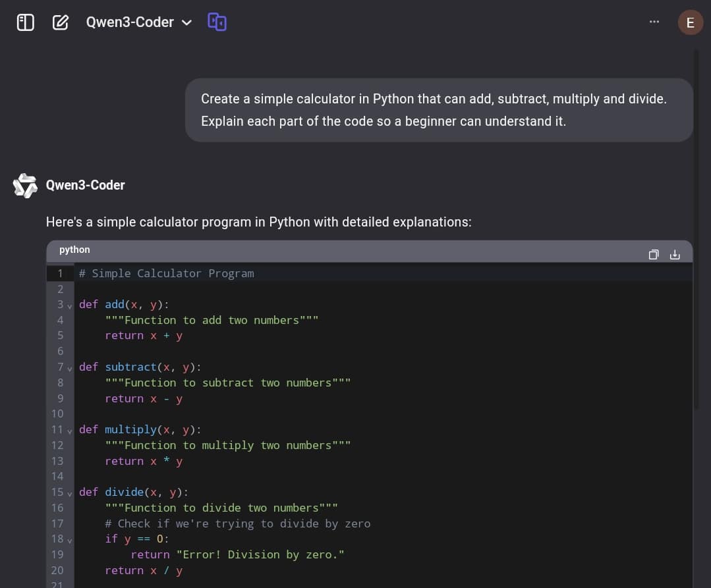Image resolution: width=711 pixels, height=588 pixels.
Task: Click the intro sentence about detailed explanations
Action: [x=258, y=222]
